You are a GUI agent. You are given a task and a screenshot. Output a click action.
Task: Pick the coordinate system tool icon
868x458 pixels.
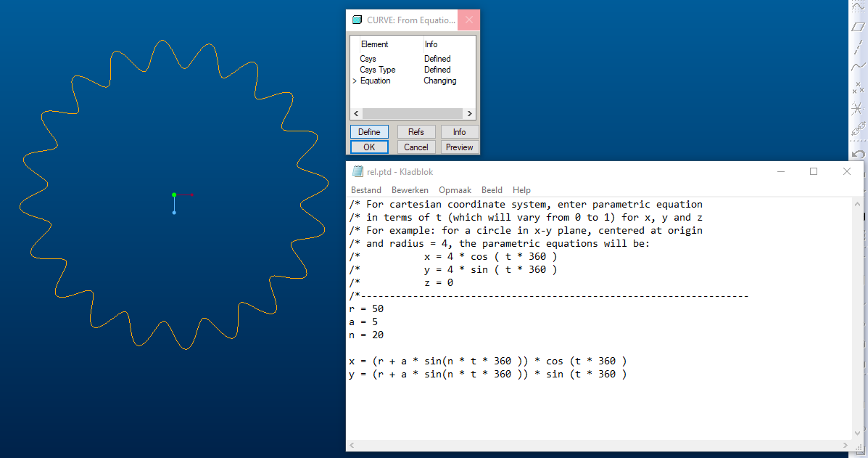pos(858,108)
